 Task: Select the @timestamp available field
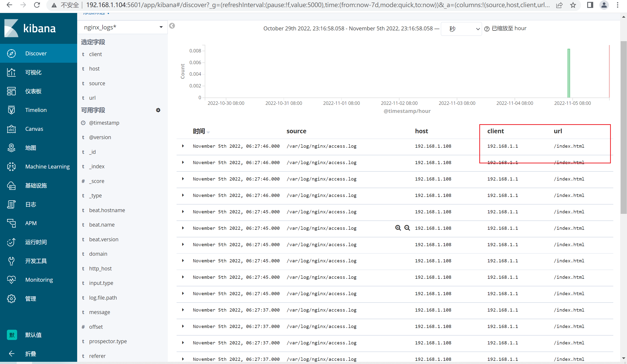click(104, 123)
